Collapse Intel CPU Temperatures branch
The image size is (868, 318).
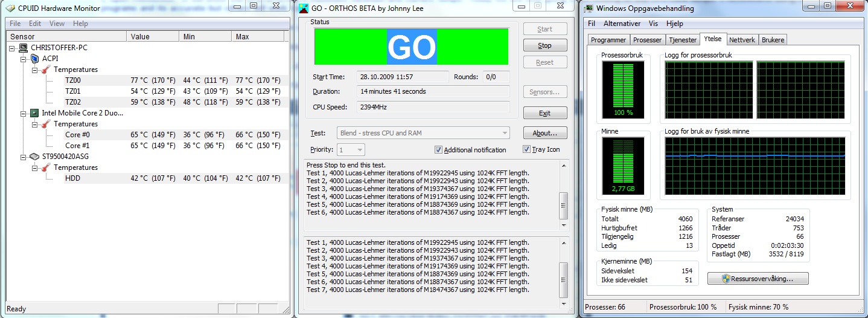tap(35, 124)
